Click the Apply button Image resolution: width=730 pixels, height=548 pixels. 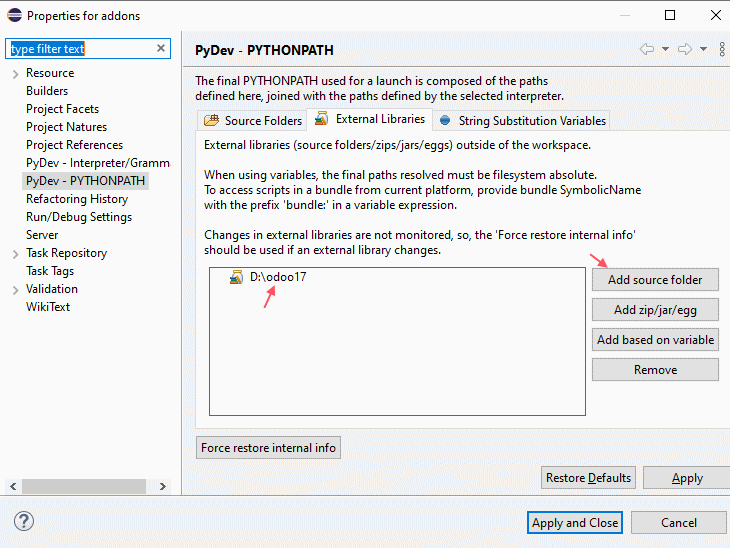tap(687, 478)
